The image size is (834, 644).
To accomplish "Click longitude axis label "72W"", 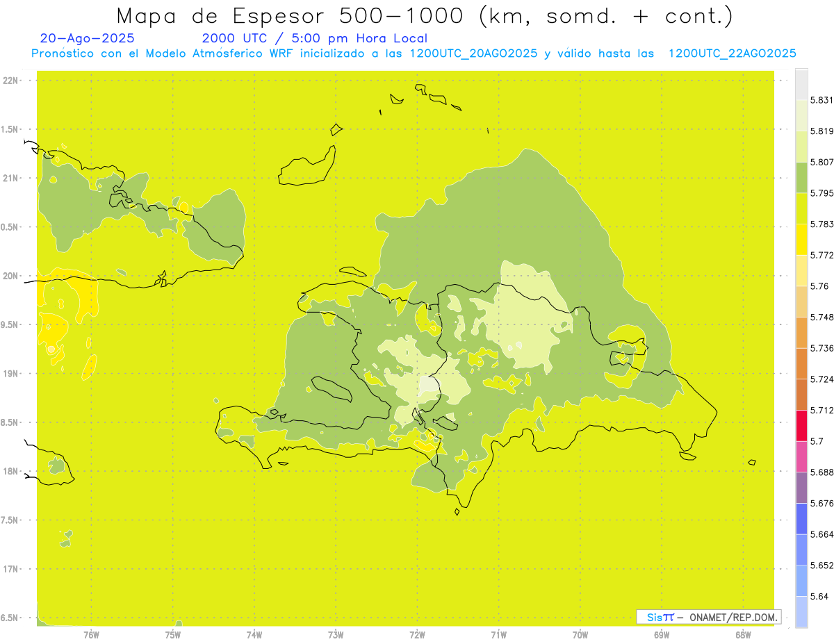I will pyautogui.click(x=417, y=634).
